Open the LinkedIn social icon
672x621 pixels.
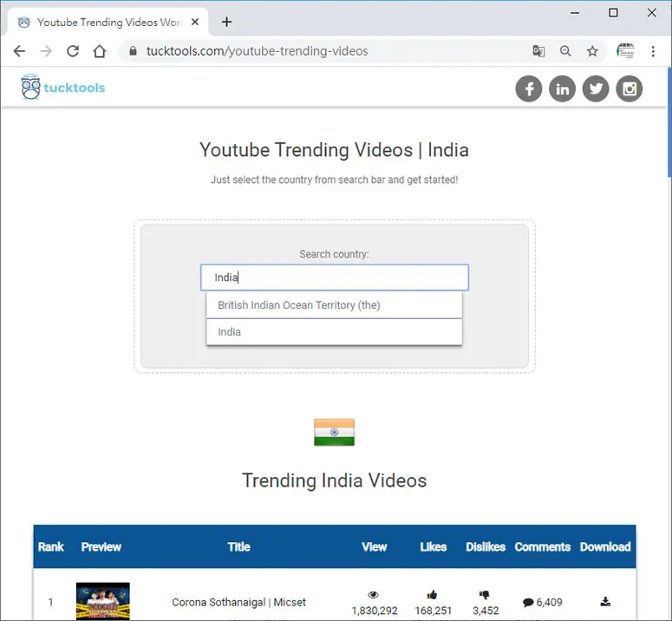click(562, 88)
